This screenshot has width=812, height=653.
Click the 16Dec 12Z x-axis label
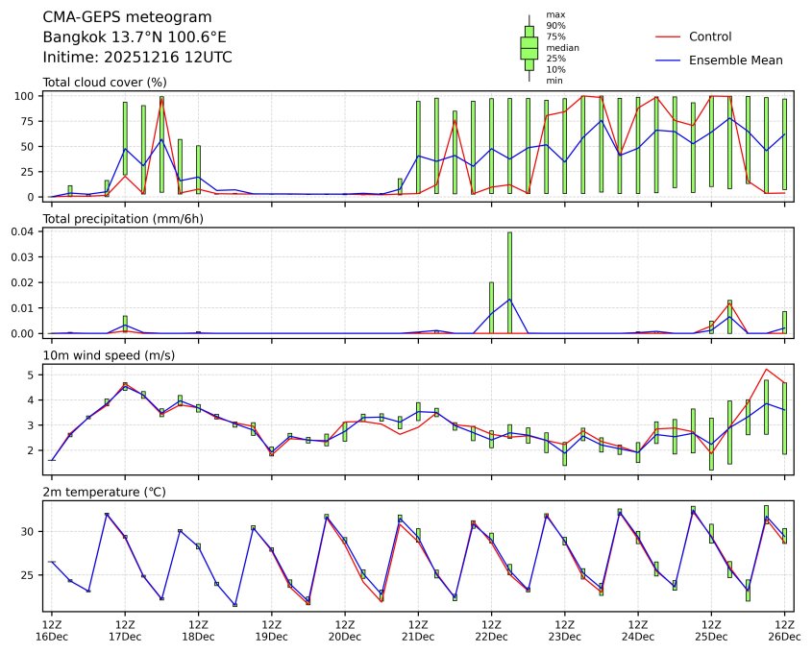51,630
